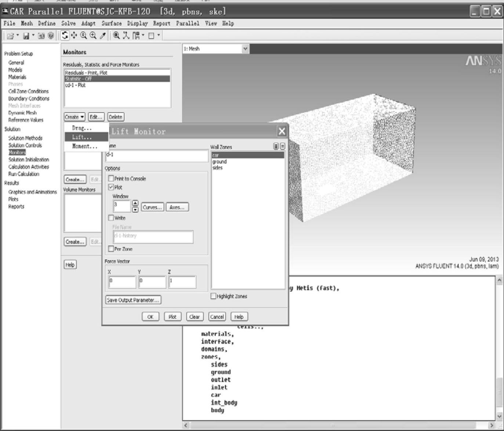Screen dimensions: 504x431
Task: Click the axis orientation views icon
Action: [126, 36]
